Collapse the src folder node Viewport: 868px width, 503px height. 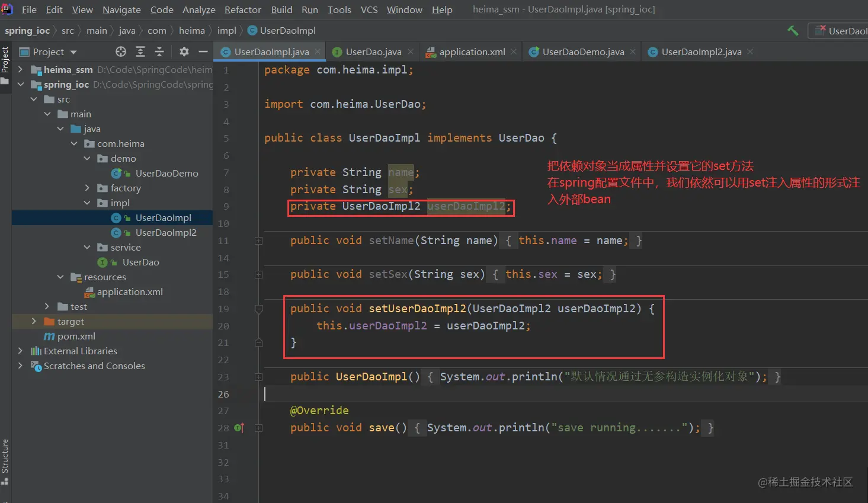pyautogui.click(x=34, y=99)
